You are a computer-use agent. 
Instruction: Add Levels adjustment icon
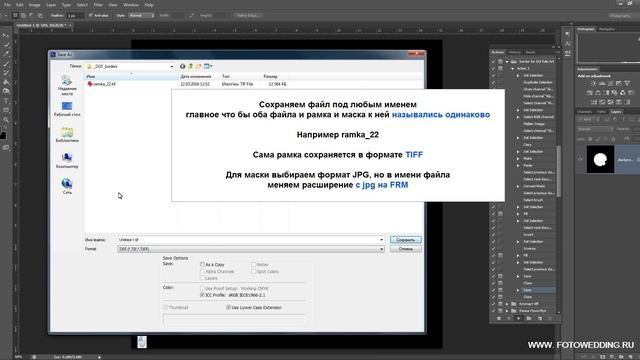[602, 83]
